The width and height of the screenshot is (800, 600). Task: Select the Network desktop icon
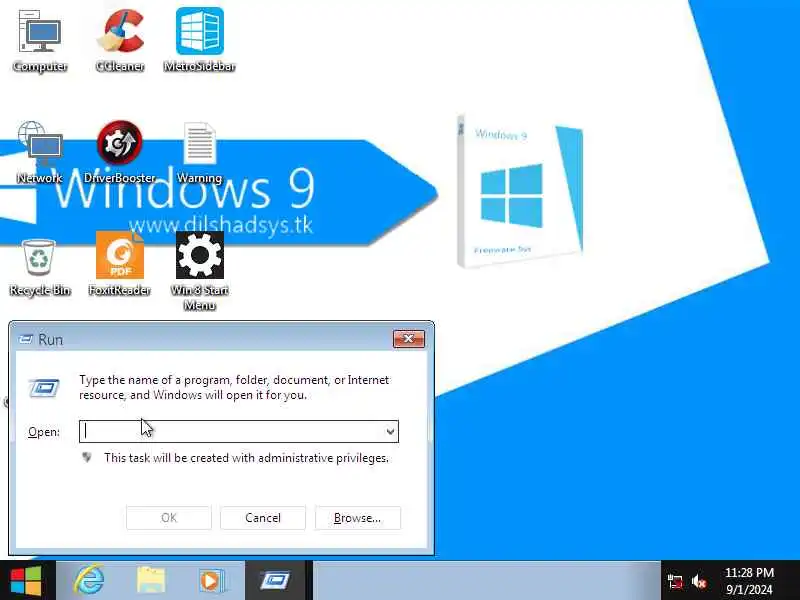coord(40,152)
